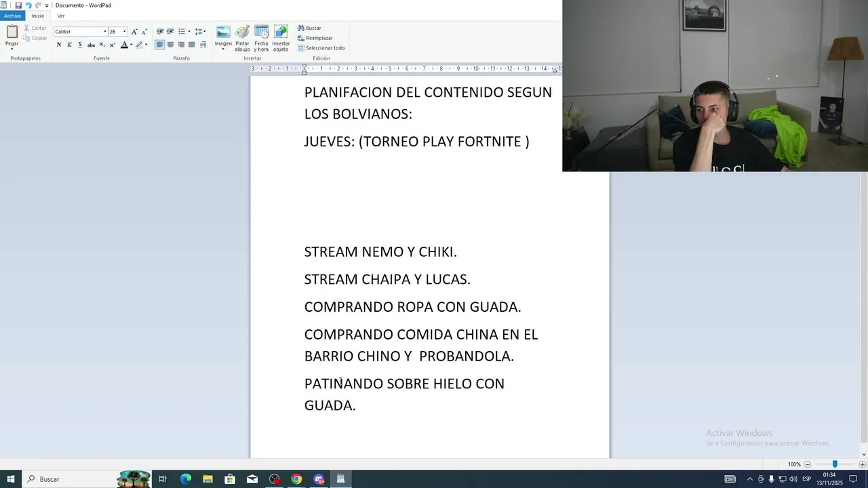Viewport: 868px width, 488px height.
Task: Toggle superscript formatting
Action: click(x=113, y=45)
